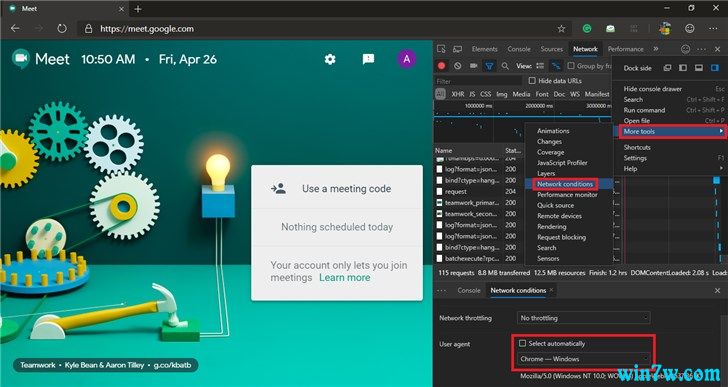The width and height of the screenshot is (728, 387).
Task: Open the Network throttling dropdown
Action: point(584,318)
